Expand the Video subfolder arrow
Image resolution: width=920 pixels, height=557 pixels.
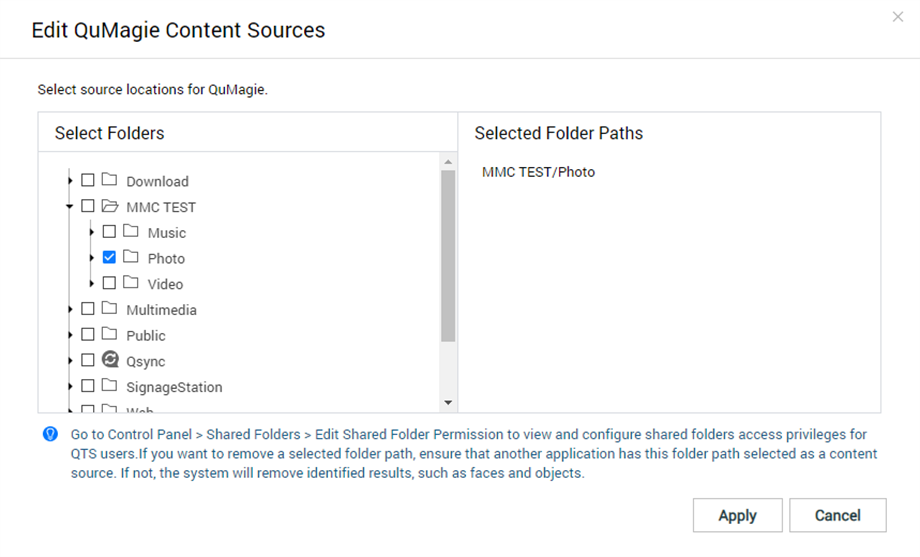[92, 284]
